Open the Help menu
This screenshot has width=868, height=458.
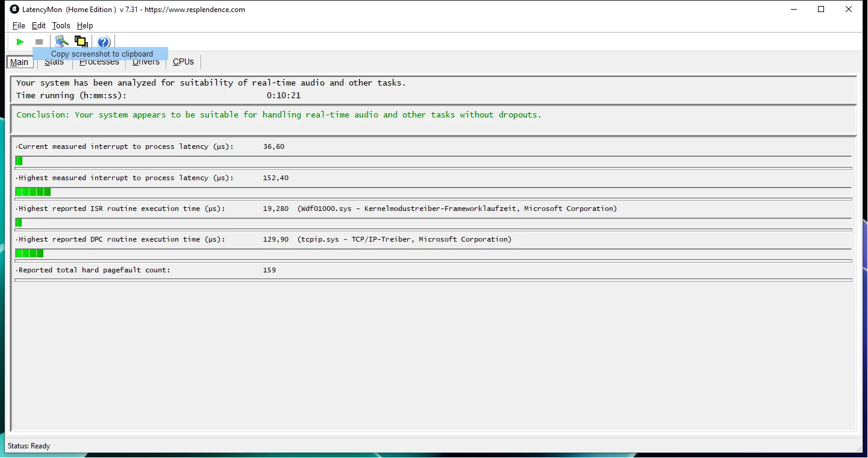coord(85,25)
